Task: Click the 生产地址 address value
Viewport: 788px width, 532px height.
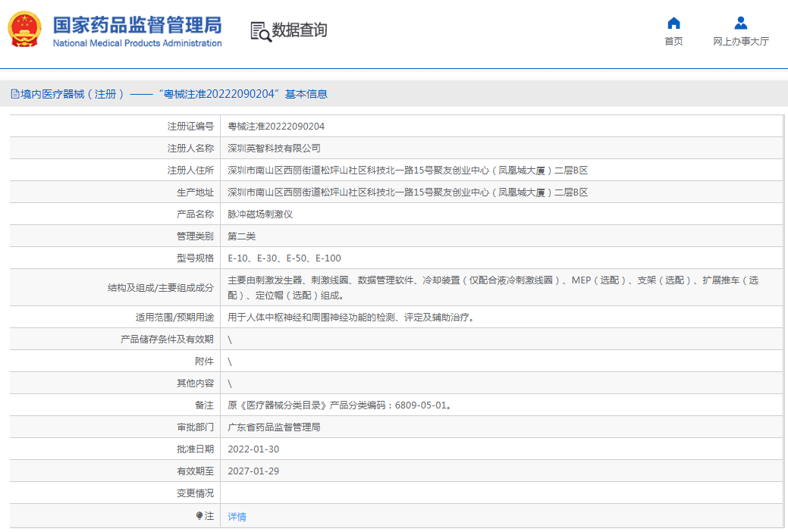Action: point(407,192)
